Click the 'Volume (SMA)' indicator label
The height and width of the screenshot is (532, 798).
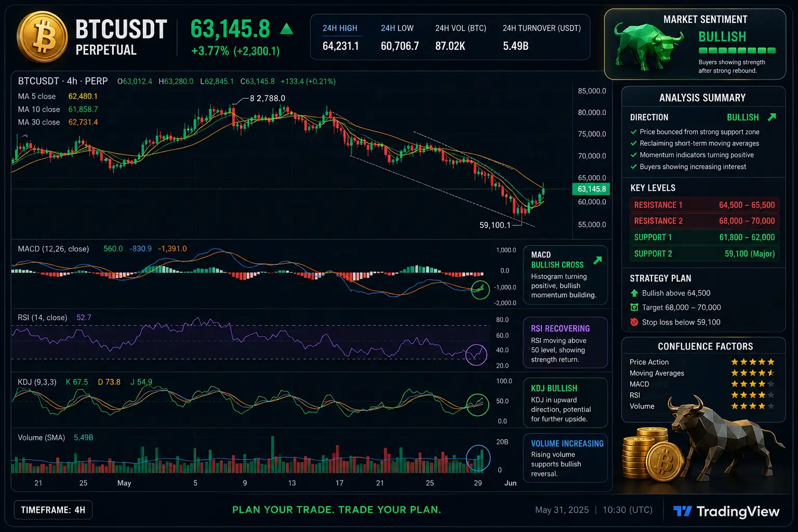click(42, 438)
